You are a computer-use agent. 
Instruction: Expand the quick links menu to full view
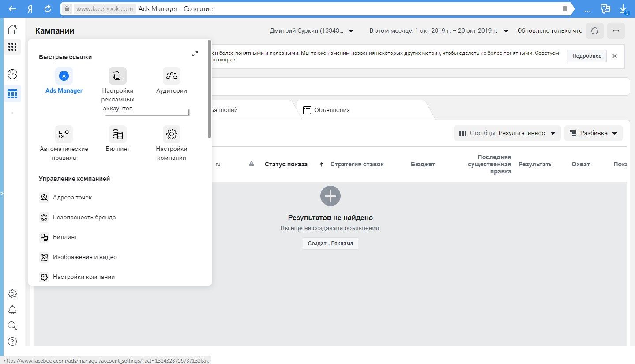click(x=195, y=54)
